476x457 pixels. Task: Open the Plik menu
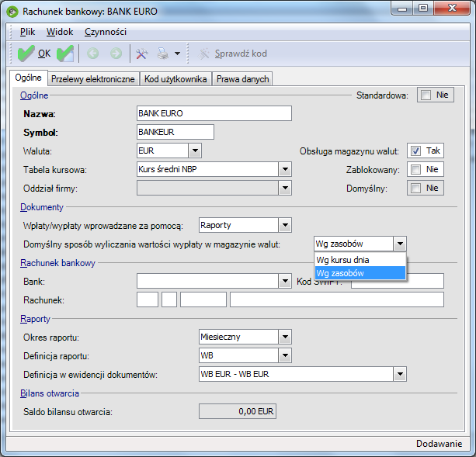28,32
